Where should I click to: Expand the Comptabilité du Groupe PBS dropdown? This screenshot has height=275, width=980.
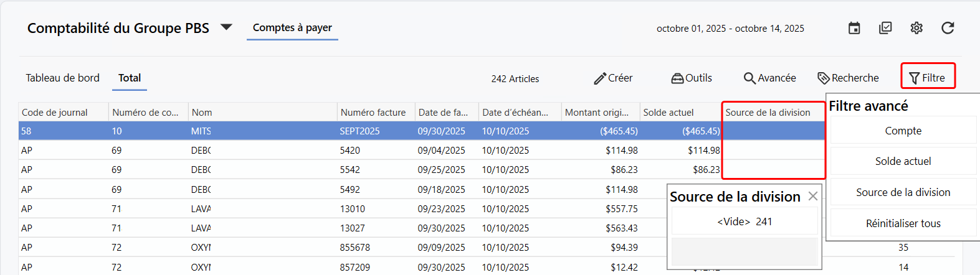point(227,27)
